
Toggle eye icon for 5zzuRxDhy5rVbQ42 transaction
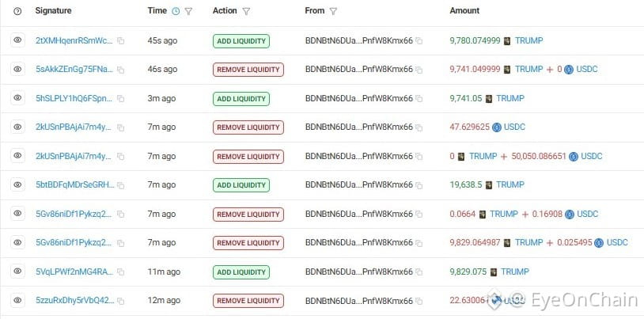17,300
